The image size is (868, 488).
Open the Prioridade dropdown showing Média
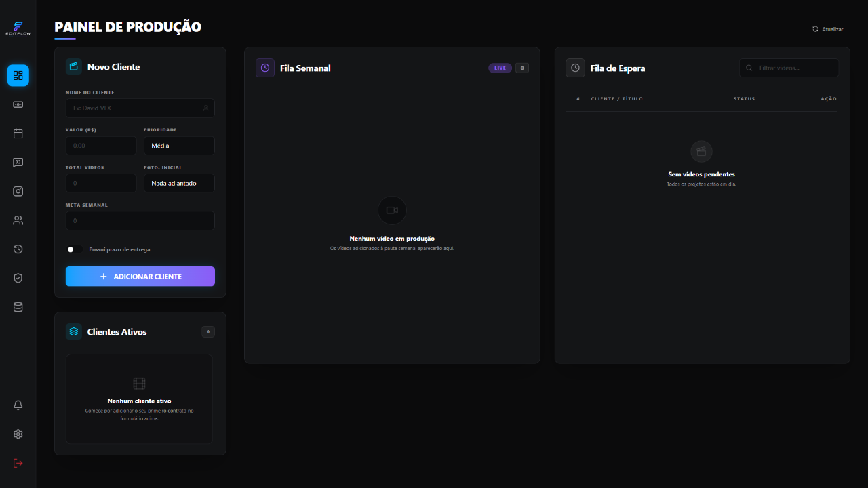click(179, 146)
